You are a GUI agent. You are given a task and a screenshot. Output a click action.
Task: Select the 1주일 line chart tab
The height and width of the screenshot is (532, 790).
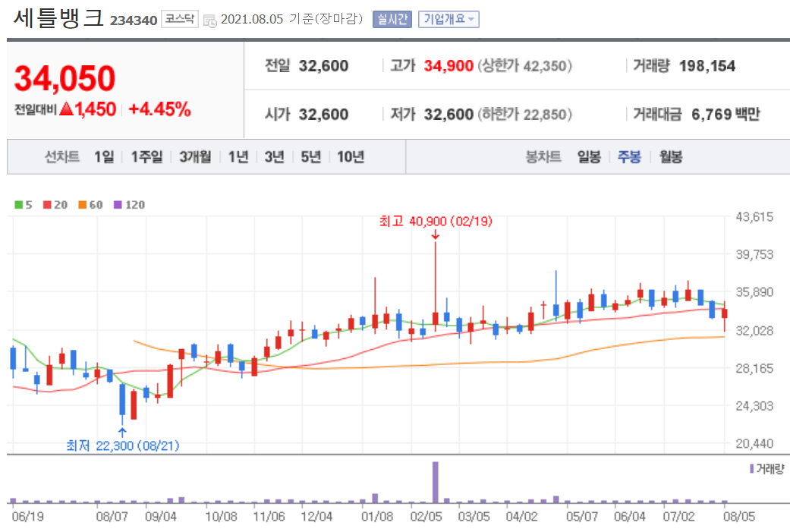tap(147, 157)
